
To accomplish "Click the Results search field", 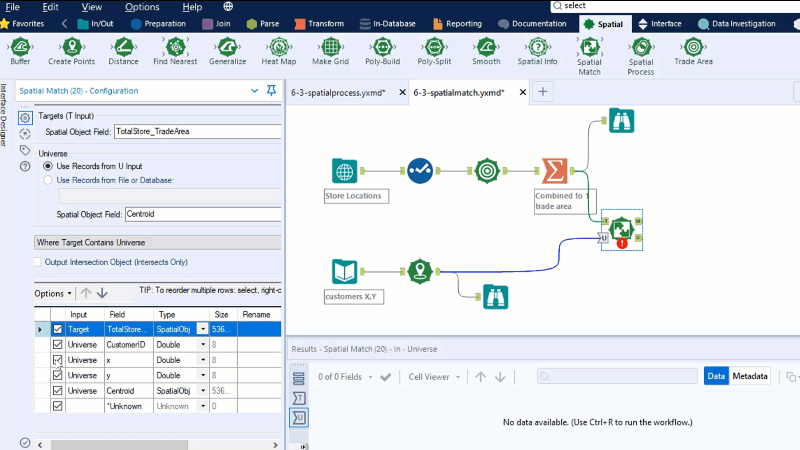I will pyautogui.click(x=617, y=376).
